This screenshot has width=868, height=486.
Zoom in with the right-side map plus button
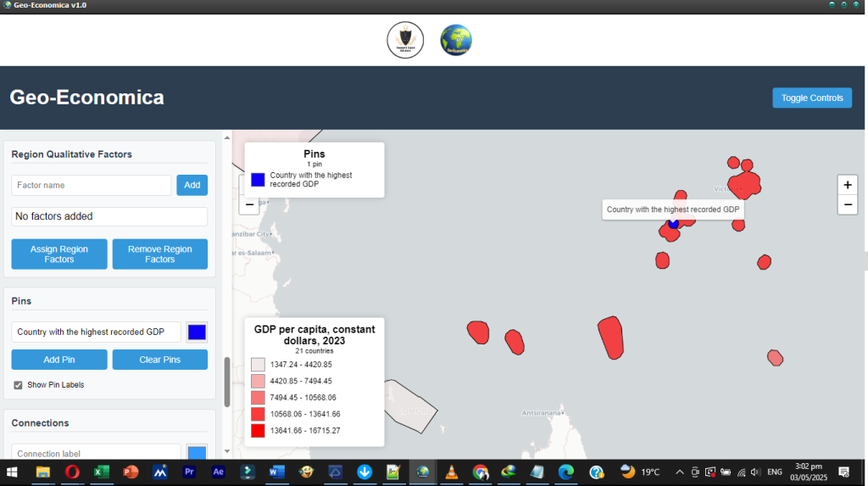click(x=847, y=185)
